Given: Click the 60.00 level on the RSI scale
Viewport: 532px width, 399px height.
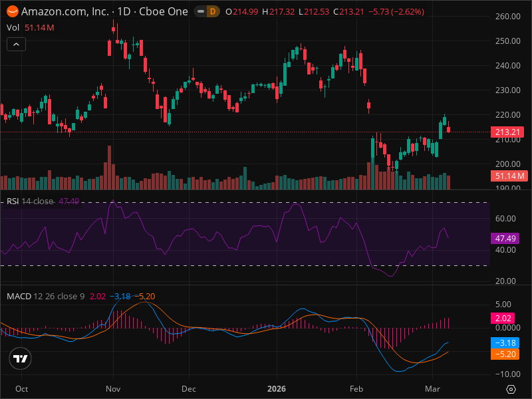Looking at the screenshot, I should (x=505, y=219).
